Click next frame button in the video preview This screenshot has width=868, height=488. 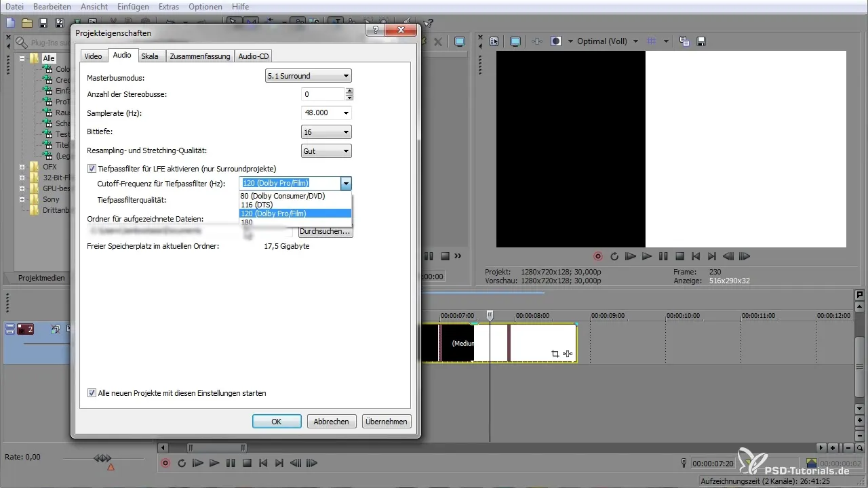(x=745, y=256)
